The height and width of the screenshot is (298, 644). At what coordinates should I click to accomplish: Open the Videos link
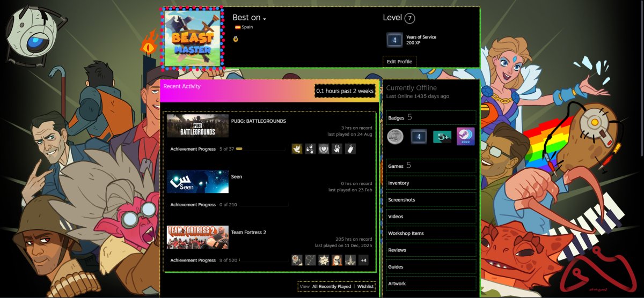pyautogui.click(x=431, y=217)
